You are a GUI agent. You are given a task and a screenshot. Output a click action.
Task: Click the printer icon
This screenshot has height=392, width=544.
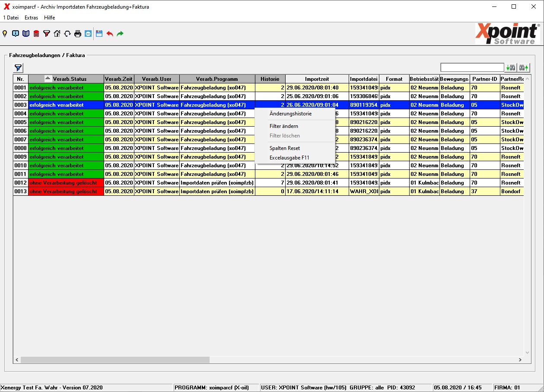[78, 33]
